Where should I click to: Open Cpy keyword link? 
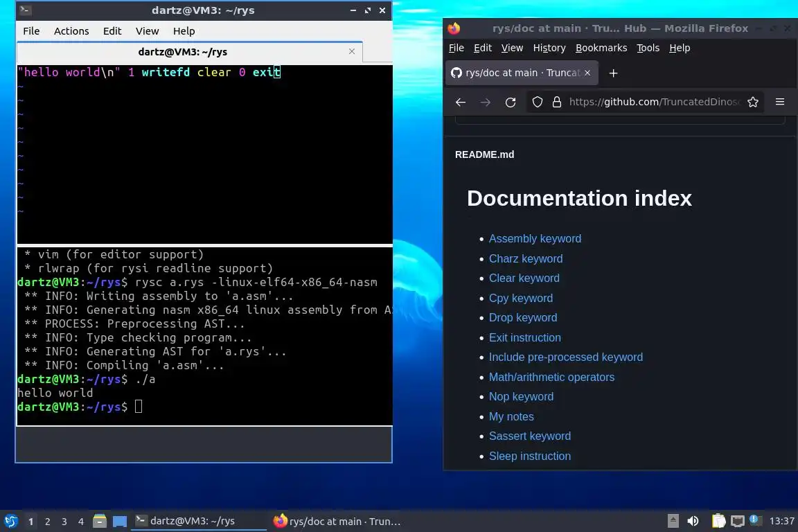[521, 299]
